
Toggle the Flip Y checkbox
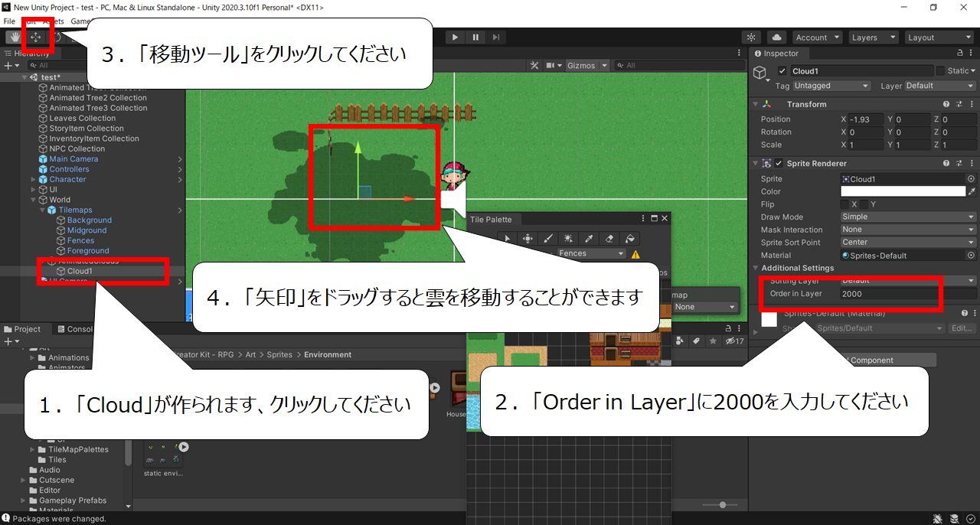pos(864,204)
